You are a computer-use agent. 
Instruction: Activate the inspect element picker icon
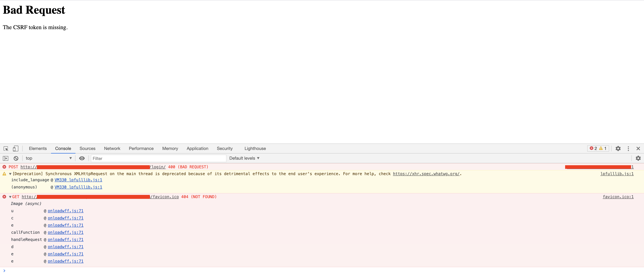point(6,149)
